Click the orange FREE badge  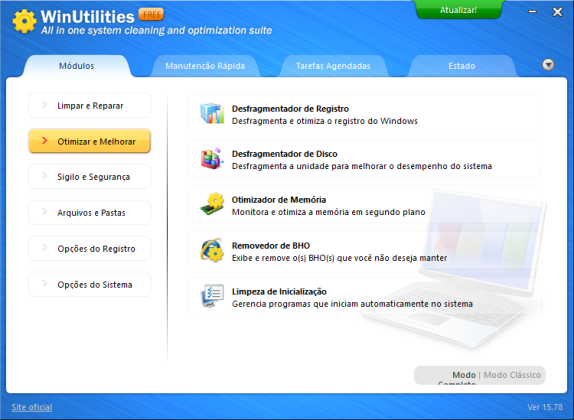(x=151, y=14)
